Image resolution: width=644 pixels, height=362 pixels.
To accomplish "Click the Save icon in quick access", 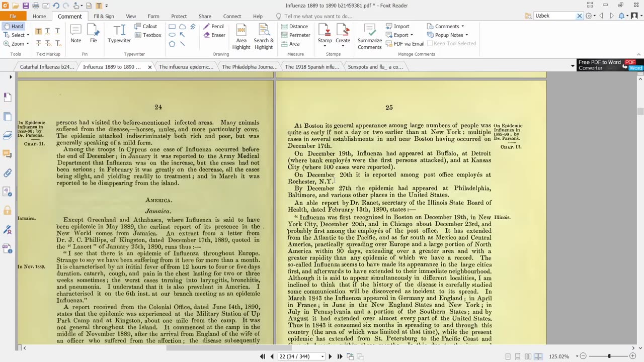I will pos(25,6).
